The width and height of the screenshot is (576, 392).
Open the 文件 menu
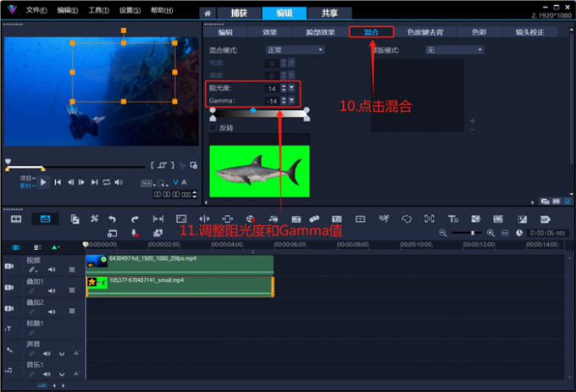pos(36,10)
